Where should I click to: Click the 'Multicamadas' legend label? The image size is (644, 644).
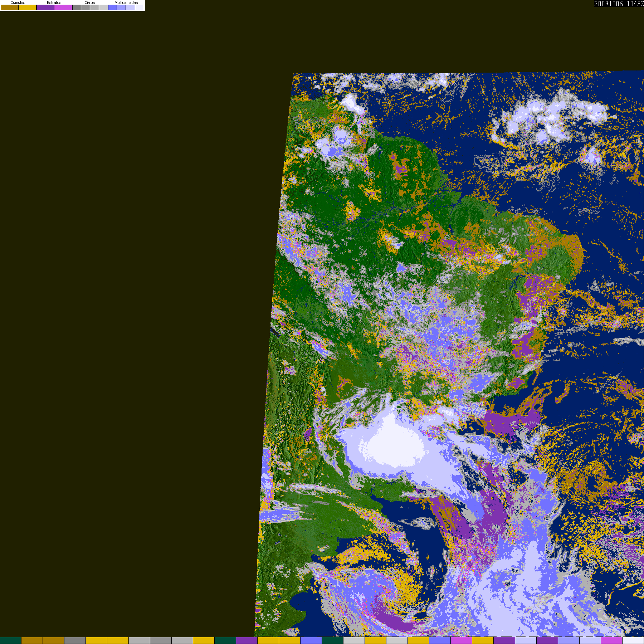126,3
